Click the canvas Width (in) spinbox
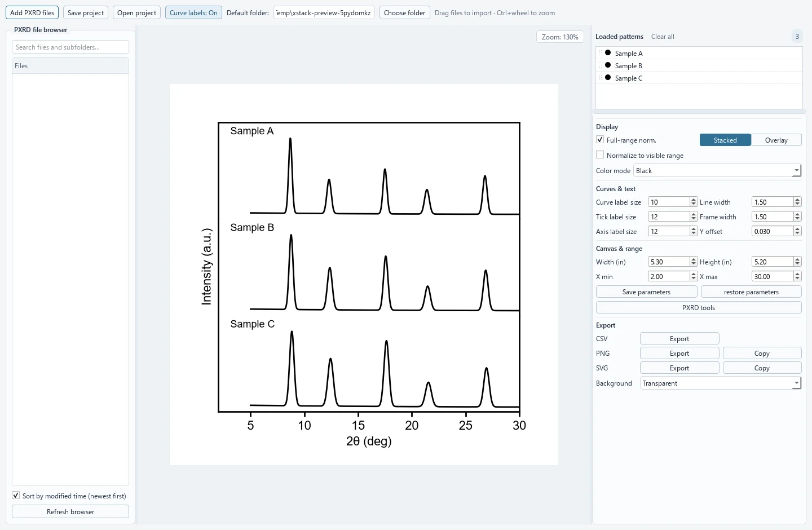The width and height of the screenshot is (812, 530). [x=673, y=262]
